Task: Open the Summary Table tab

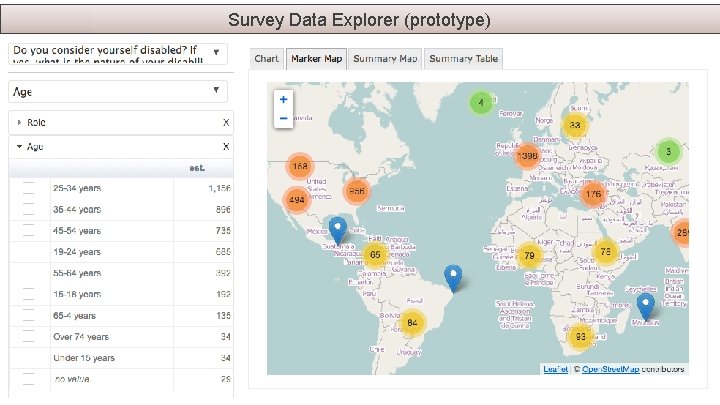Action: 463,59
